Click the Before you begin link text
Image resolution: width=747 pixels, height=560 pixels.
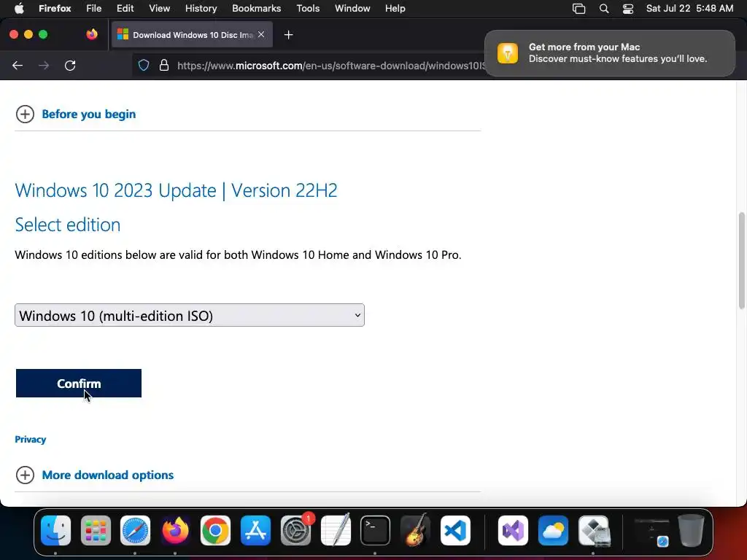pos(88,114)
